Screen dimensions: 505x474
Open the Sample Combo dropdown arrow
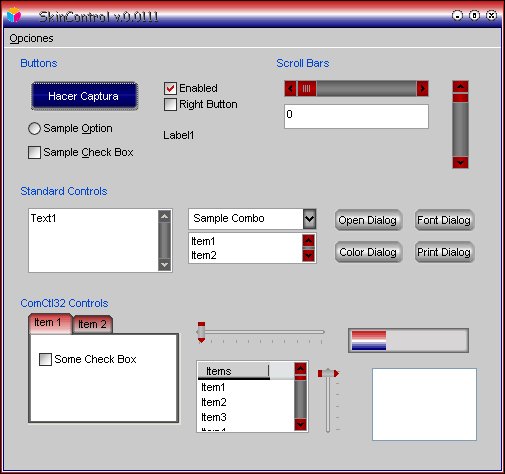tap(309, 219)
